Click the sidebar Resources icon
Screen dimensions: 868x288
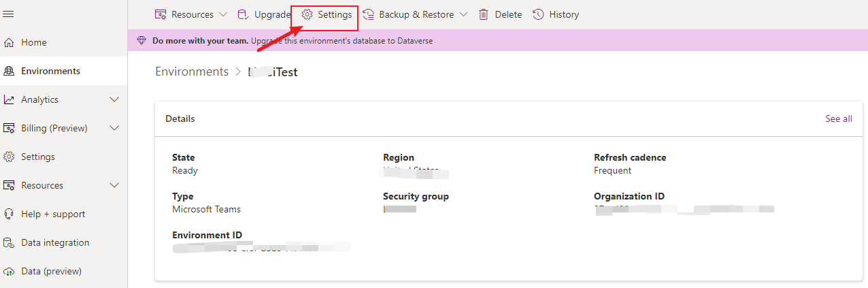click(x=9, y=185)
